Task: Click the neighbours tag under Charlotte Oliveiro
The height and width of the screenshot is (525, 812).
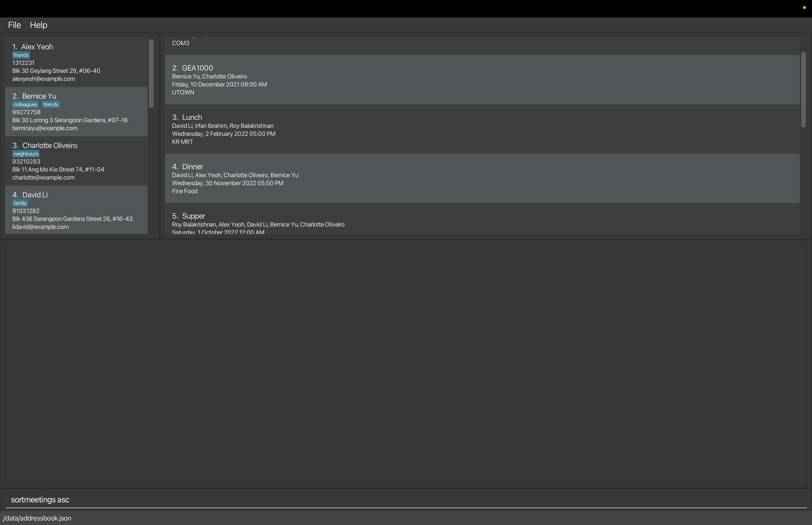Action: click(26, 154)
